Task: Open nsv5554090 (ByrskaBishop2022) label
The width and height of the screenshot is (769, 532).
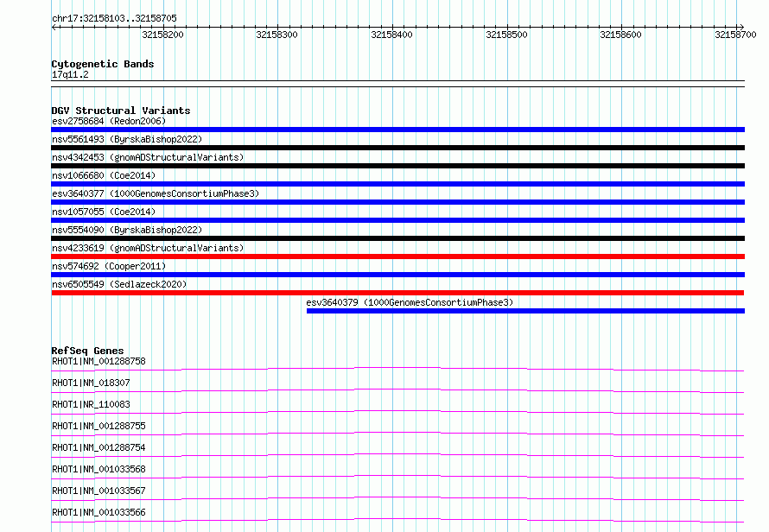Action: click(127, 230)
